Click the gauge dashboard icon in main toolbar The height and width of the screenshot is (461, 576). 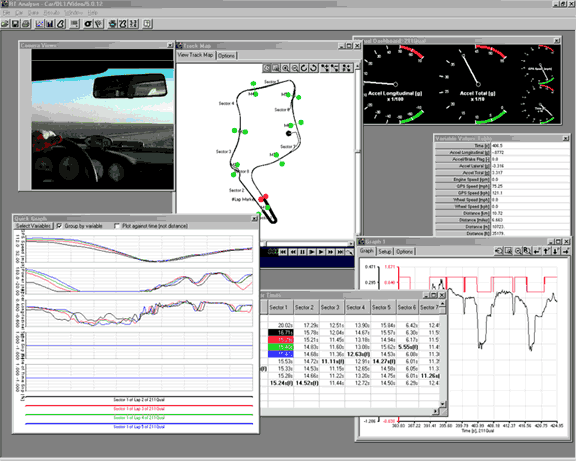(88, 24)
